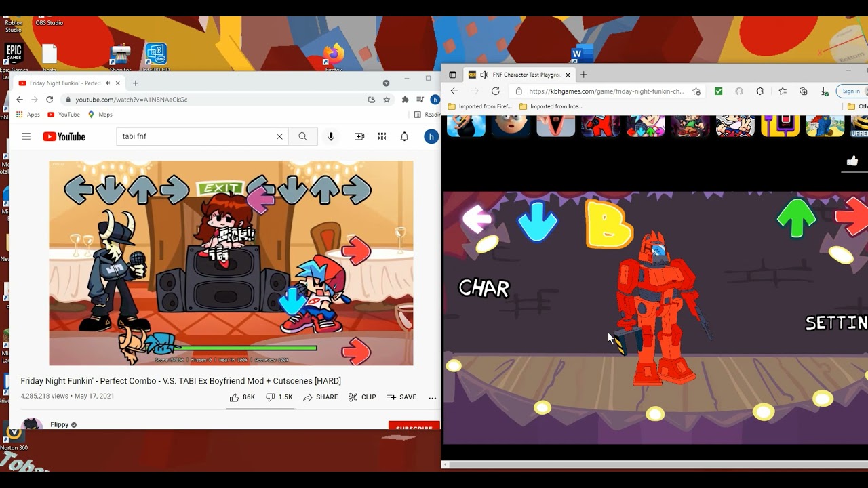Viewport: 868px width, 488px height.
Task: Open Chrome media controls icon
Action: point(420,100)
